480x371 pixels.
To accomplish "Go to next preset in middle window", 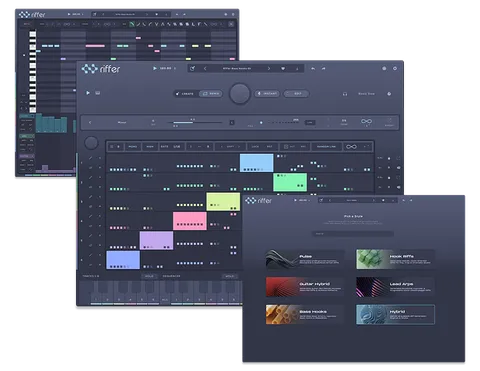I will [x=269, y=68].
